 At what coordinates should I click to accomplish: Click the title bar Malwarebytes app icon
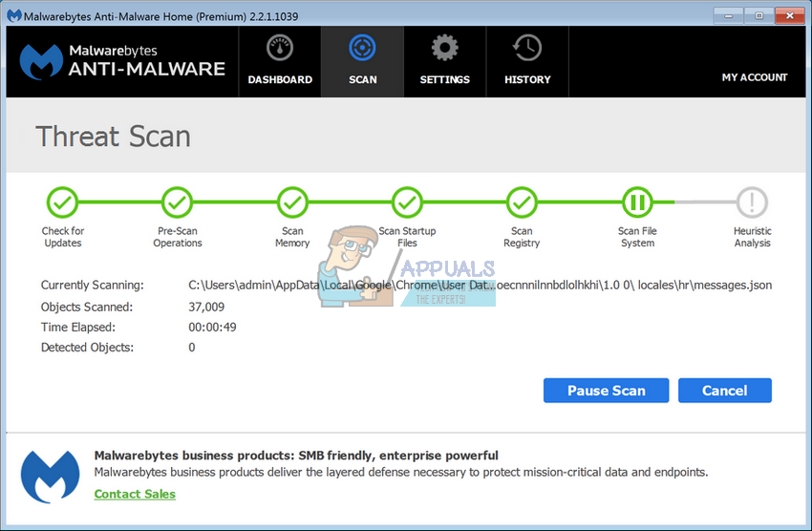(14, 15)
